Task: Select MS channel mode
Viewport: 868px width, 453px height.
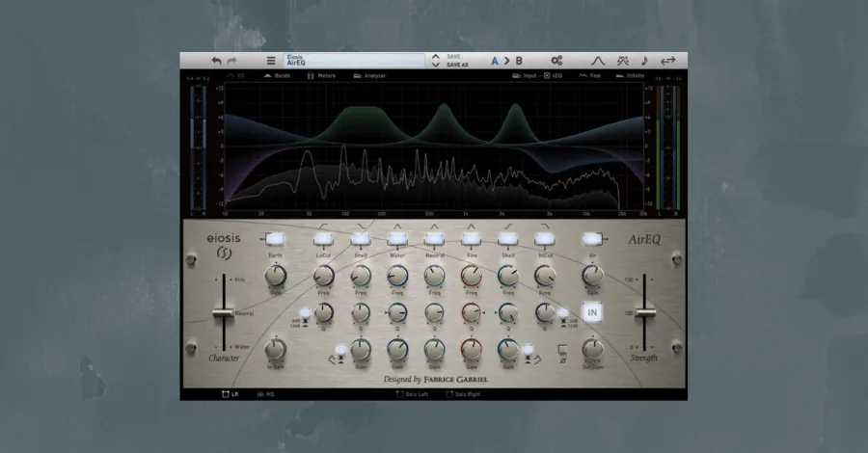Action: 266,394
